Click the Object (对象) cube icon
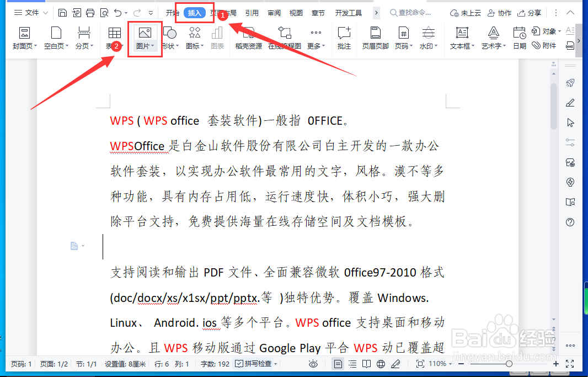The width and height of the screenshot is (588, 377). point(536,31)
